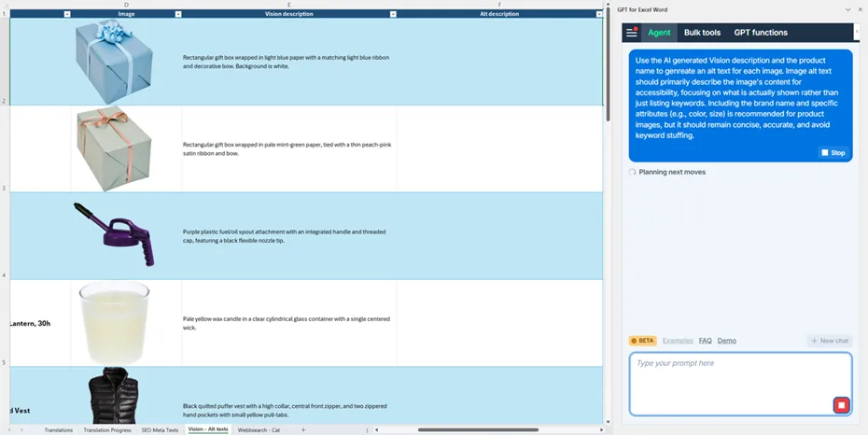Select row 3 header
The height and width of the screenshot is (435, 868).
[5, 148]
